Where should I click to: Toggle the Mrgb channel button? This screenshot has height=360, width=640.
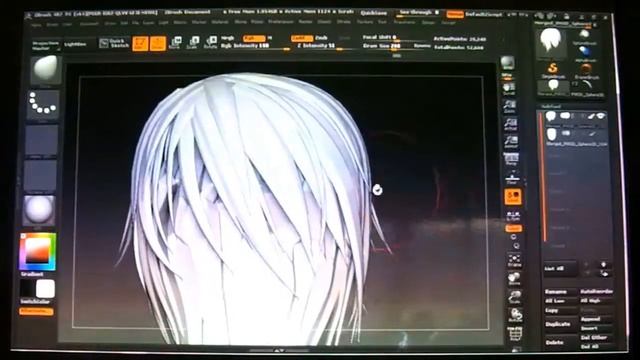click(x=227, y=38)
